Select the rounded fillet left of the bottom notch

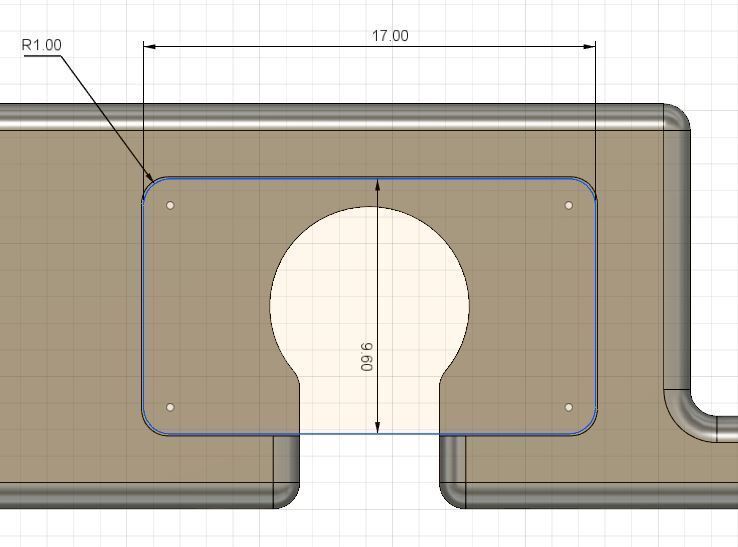286,495
